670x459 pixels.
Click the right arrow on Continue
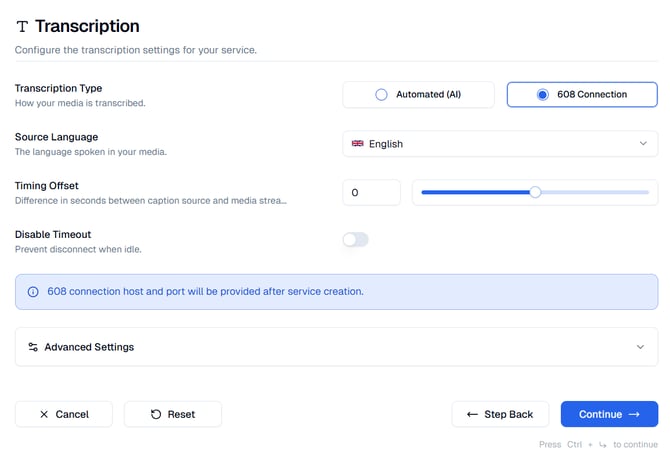point(634,414)
